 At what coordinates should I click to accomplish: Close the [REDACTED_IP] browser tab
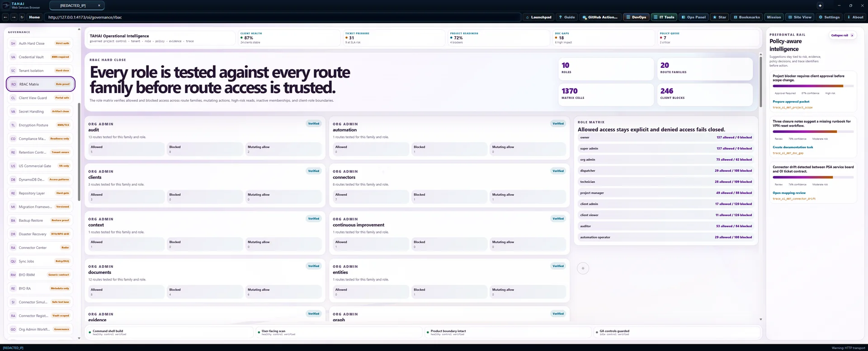[x=99, y=5]
